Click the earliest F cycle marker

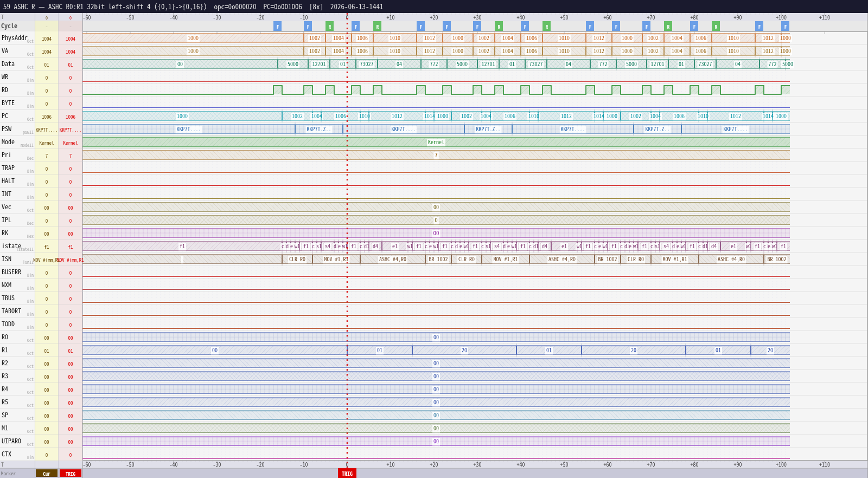[x=277, y=26]
